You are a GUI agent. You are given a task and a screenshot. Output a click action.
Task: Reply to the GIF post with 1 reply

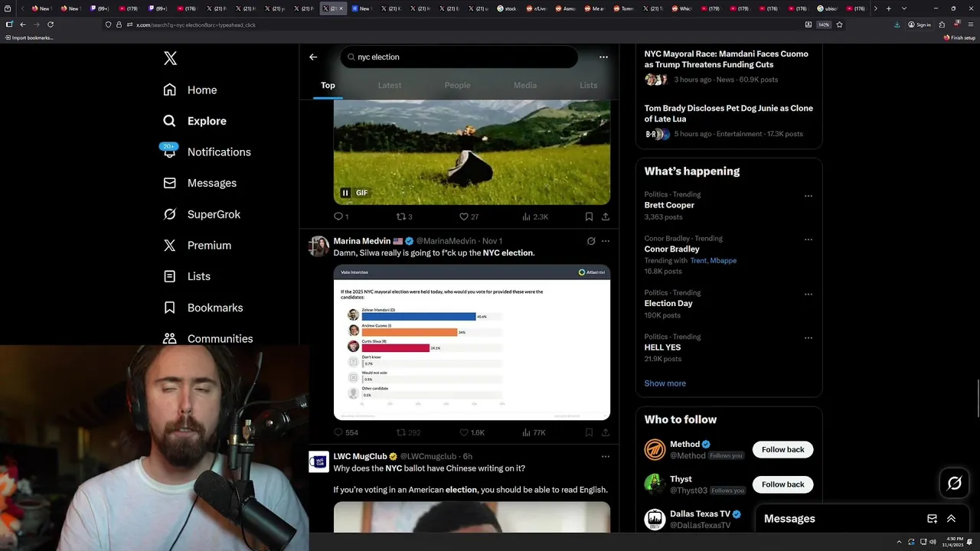[x=341, y=217]
